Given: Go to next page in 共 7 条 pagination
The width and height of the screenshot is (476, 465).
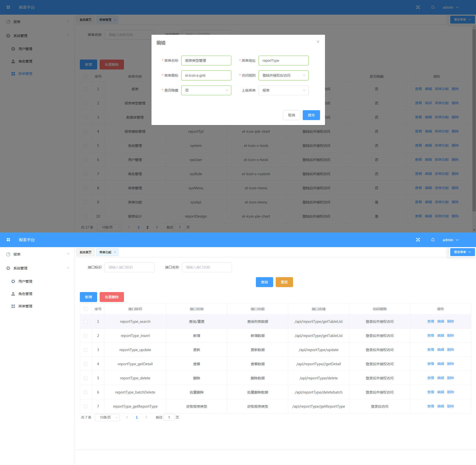Looking at the screenshot, I should (x=146, y=417).
